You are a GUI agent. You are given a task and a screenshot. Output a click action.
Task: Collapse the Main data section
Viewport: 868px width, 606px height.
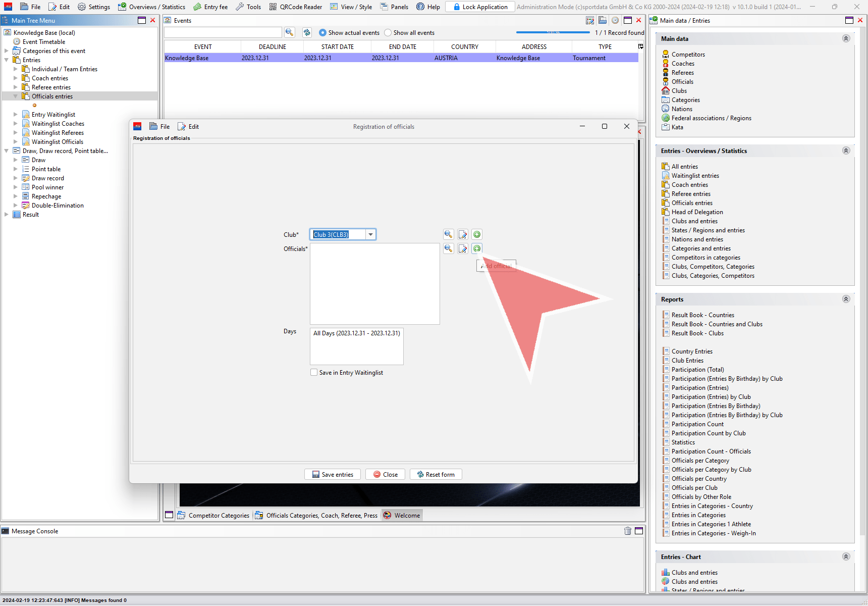pyautogui.click(x=846, y=38)
